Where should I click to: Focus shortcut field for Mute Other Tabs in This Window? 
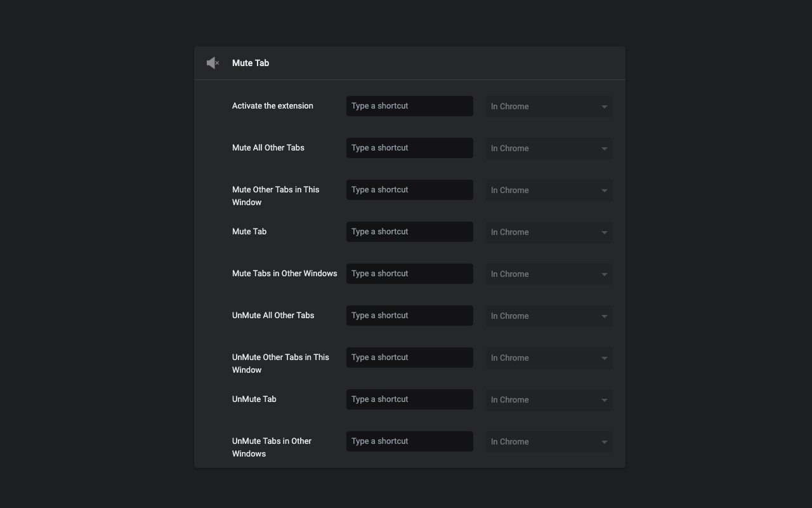[409, 190]
